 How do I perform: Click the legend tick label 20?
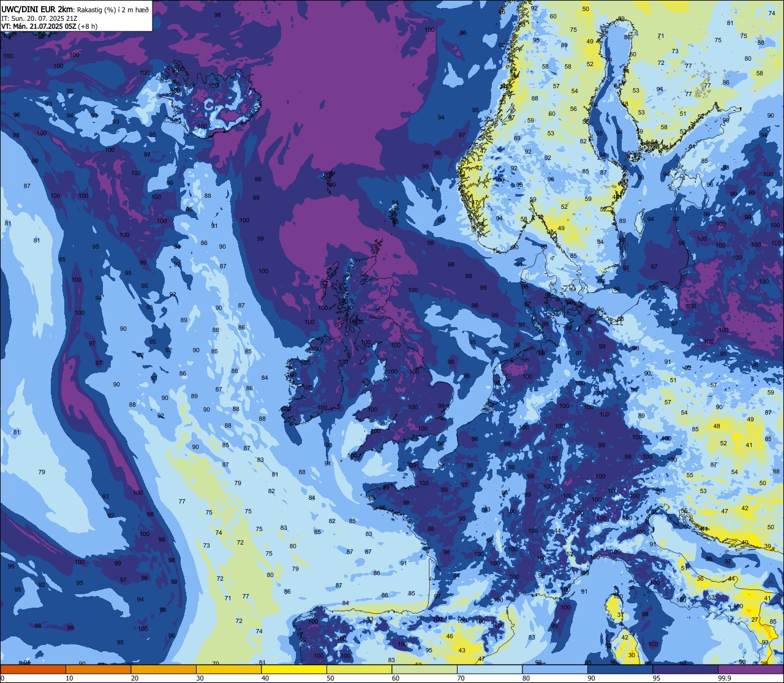tap(135, 678)
